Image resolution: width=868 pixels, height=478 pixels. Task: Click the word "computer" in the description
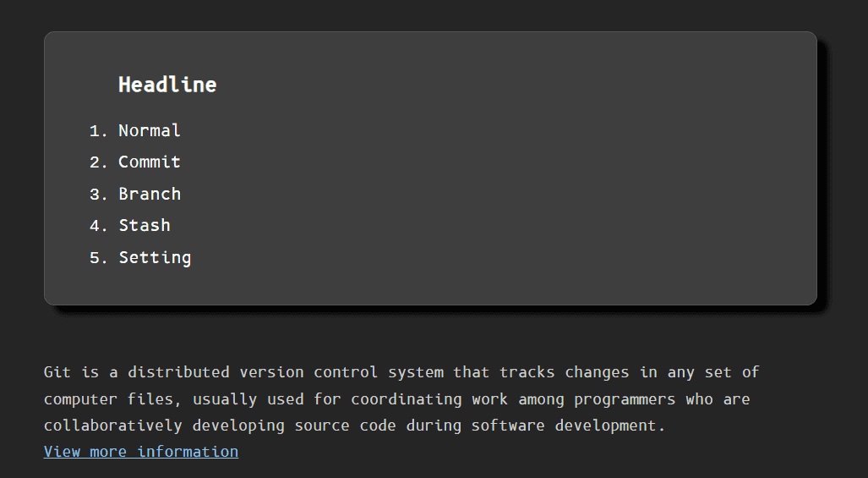click(81, 398)
